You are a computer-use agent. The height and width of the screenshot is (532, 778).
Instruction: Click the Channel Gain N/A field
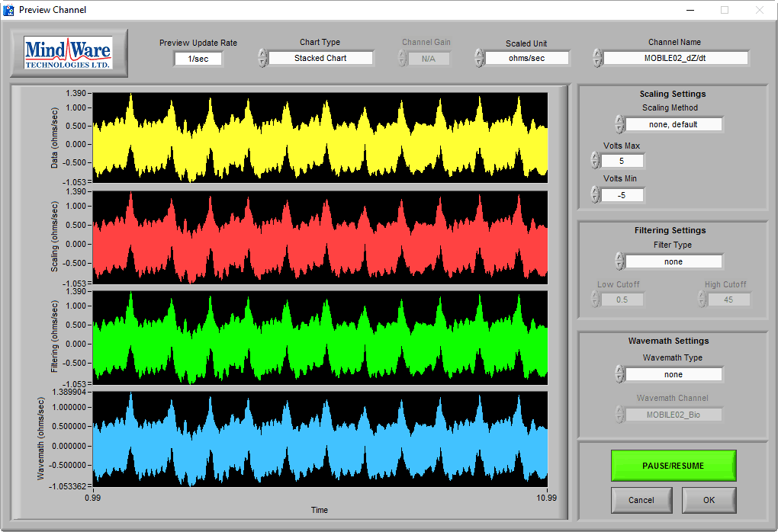(x=428, y=59)
